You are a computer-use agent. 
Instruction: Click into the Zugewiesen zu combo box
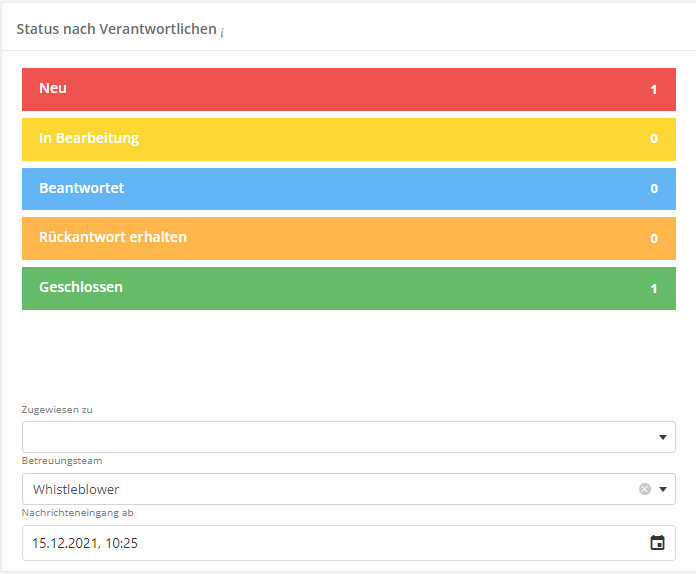click(x=330, y=437)
